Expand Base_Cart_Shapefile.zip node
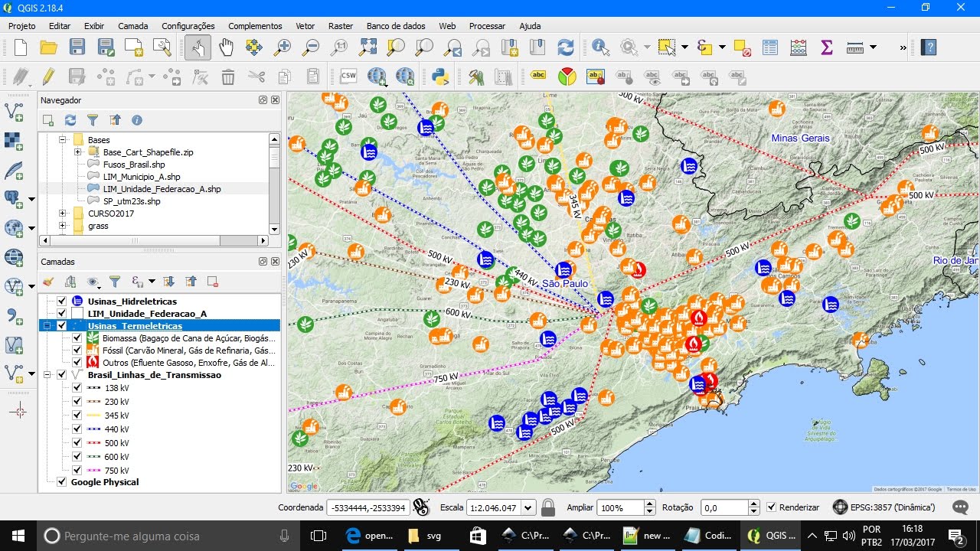 coord(78,152)
